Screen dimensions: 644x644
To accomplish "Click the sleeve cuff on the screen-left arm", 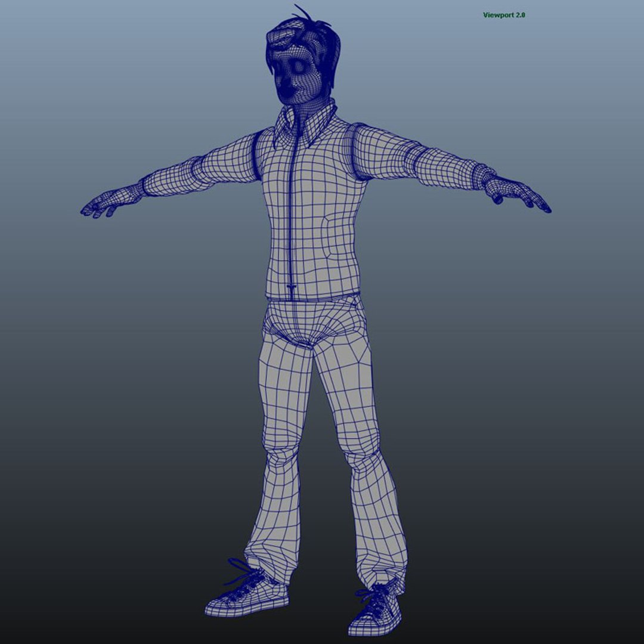I will click(143, 188).
